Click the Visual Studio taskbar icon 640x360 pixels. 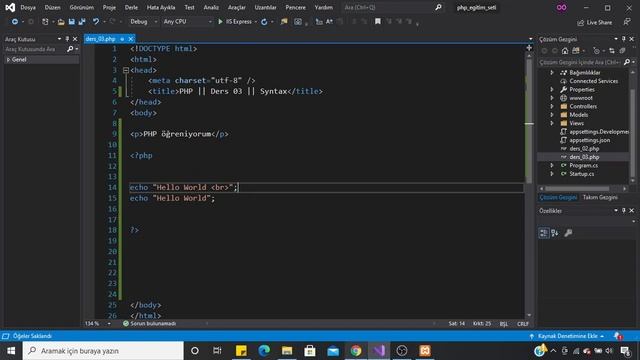pos(379,351)
